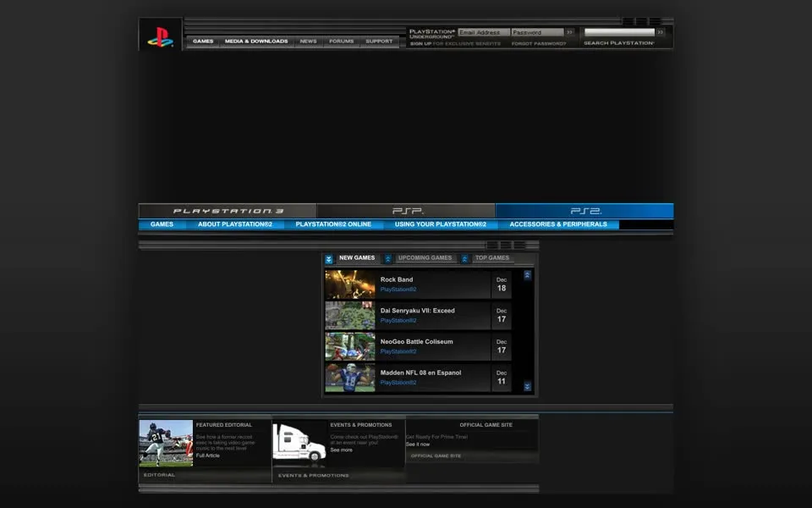Screen dimensions: 812x508
Task: Select the UPCOMING GAMES tab
Action: 425,258
